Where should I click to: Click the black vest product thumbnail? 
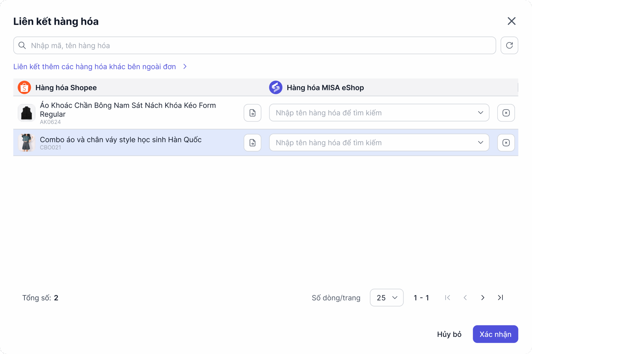[26, 113]
